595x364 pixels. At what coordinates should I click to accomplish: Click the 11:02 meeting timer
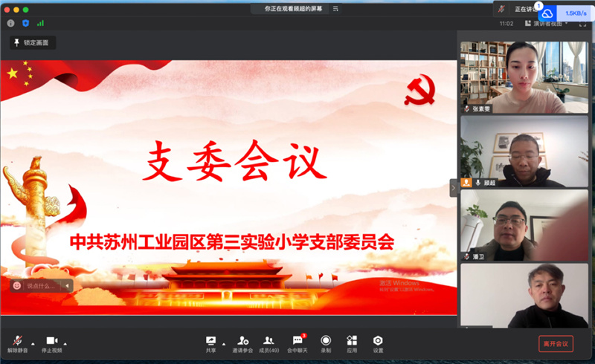(506, 24)
